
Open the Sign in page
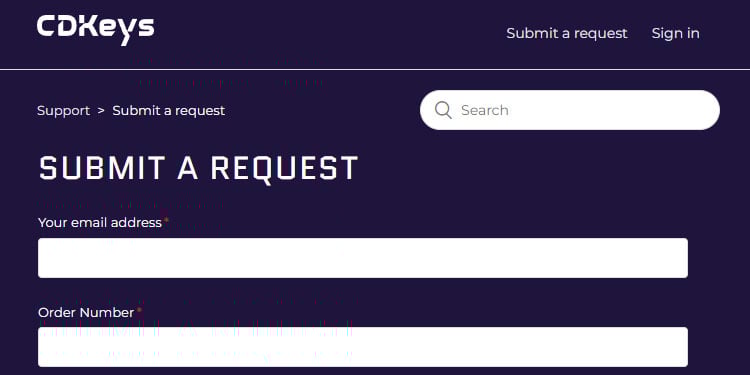click(675, 33)
